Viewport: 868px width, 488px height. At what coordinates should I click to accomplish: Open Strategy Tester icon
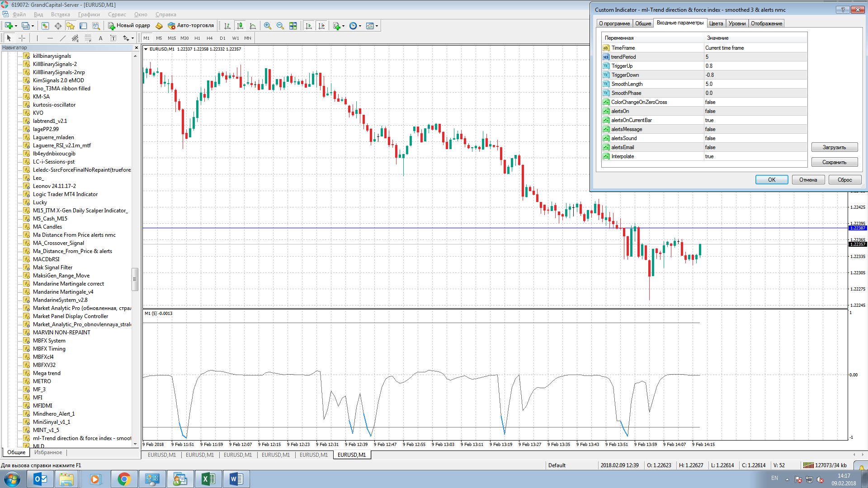coord(96,26)
